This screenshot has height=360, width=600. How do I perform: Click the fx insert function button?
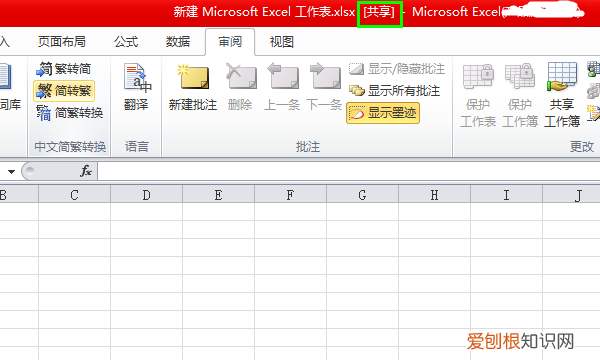tap(86, 171)
